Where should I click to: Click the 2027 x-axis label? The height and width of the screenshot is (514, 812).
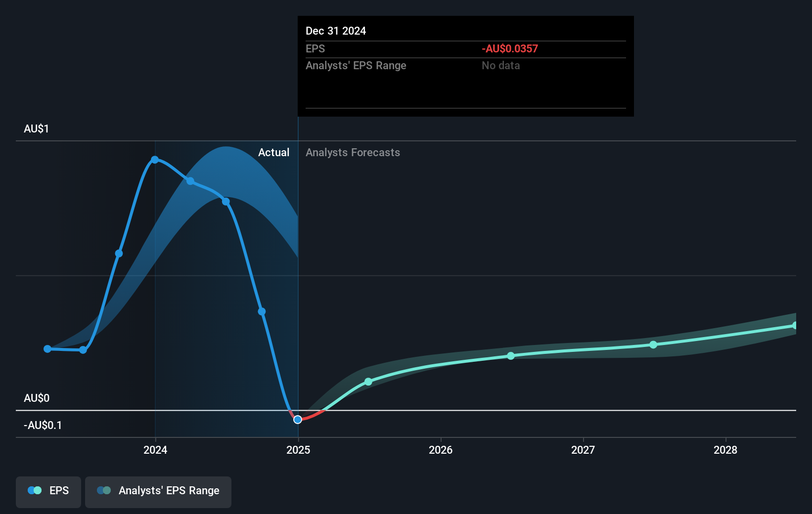583,450
